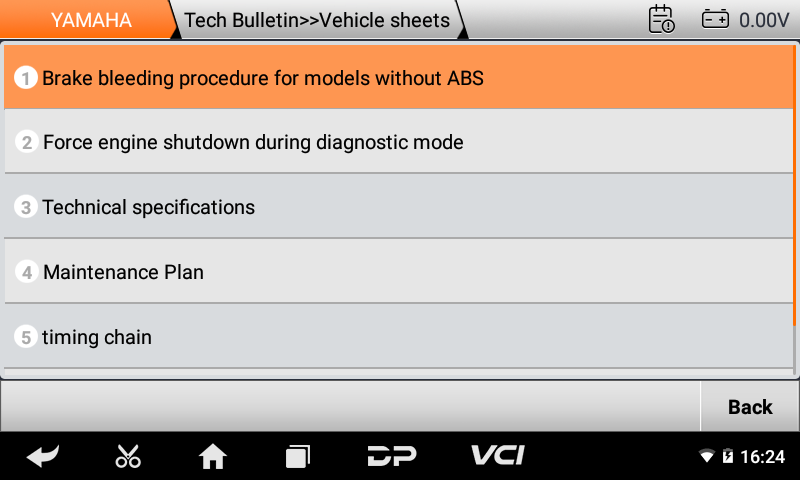The height and width of the screenshot is (480, 800).
Task: Tap the back arrow navigation icon
Action: pyautogui.click(x=43, y=456)
